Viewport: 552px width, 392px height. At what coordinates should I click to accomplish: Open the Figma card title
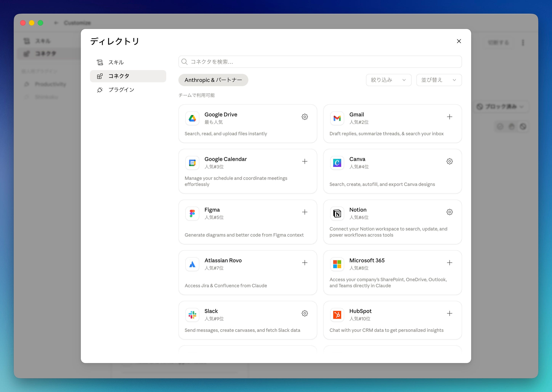(212, 210)
